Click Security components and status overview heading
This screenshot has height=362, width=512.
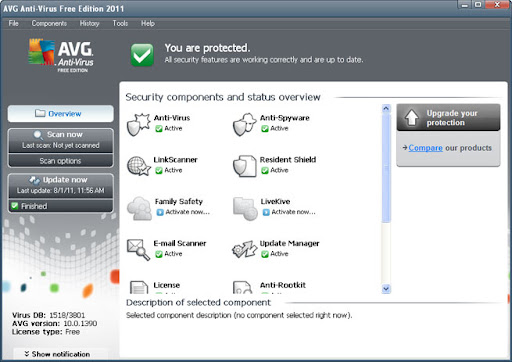coord(223,97)
